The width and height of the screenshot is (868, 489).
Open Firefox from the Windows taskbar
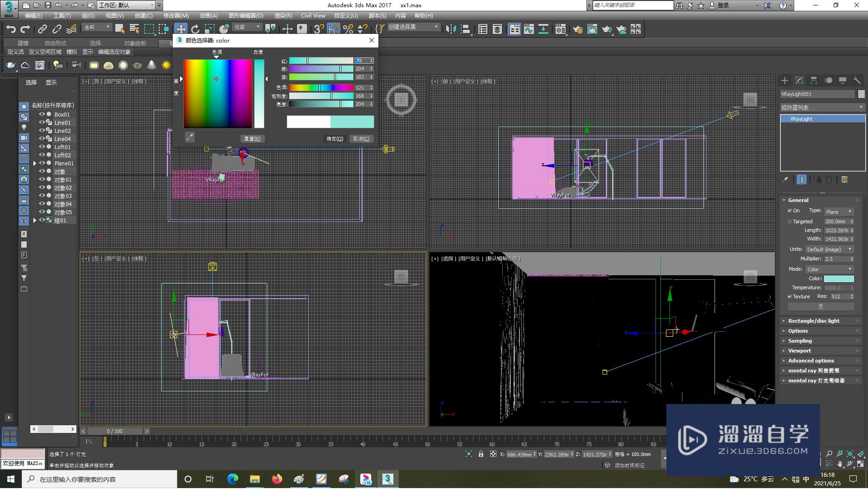click(x=277, y=479)
